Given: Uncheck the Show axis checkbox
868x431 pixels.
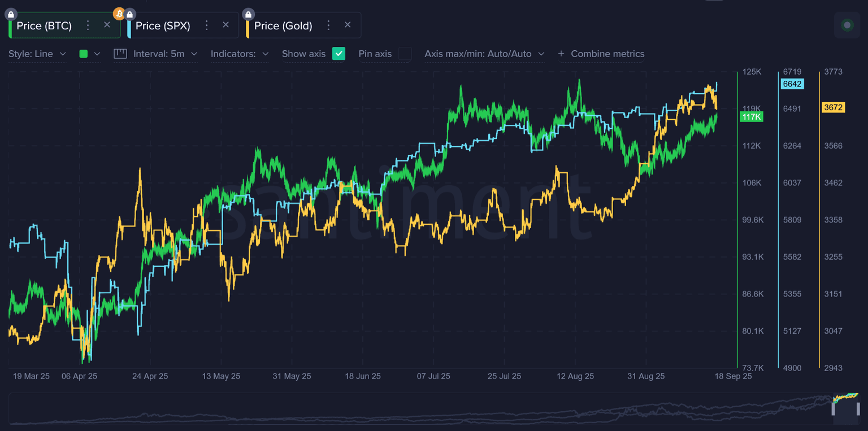Looking at the screenshot, I should click(338, 54).
